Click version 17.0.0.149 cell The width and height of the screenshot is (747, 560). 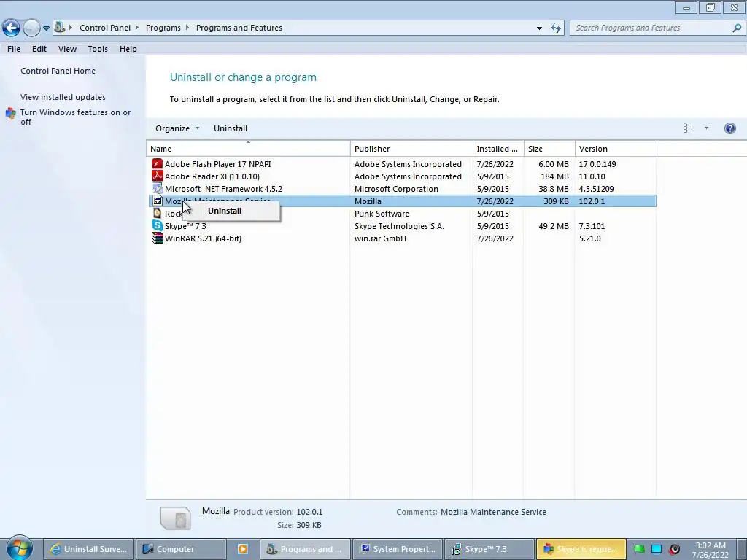[x=597, y=164]
